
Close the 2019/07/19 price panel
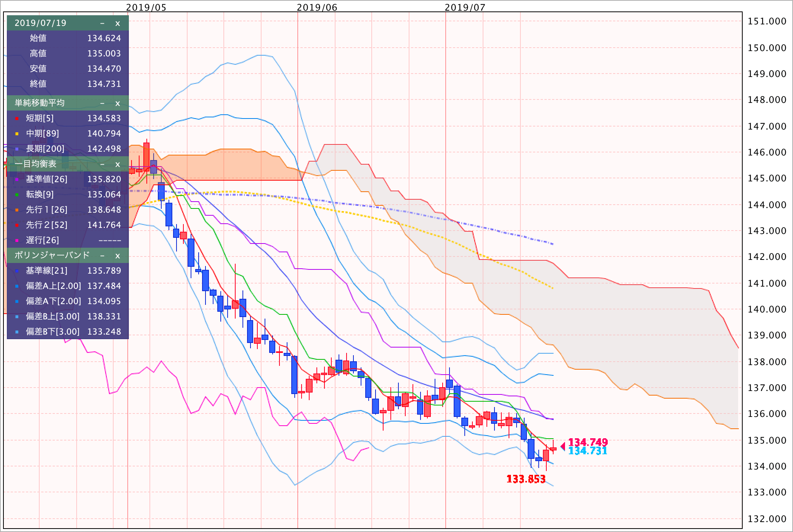(x=117, y=23)
